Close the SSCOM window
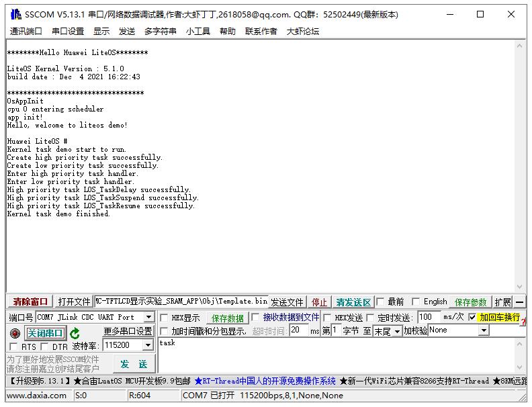532x407 pixels. [x=511, y=14]
